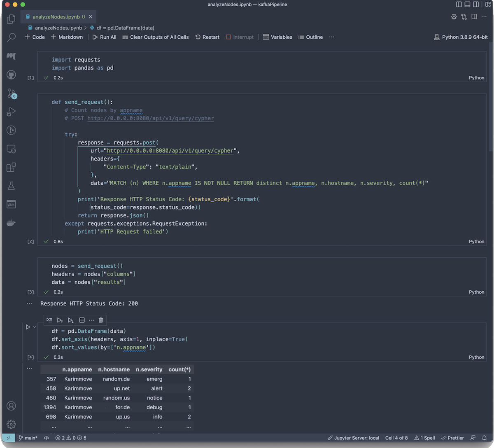Expand more actions on the cell toolbar

pyautogui.click(x=91, y=320)
